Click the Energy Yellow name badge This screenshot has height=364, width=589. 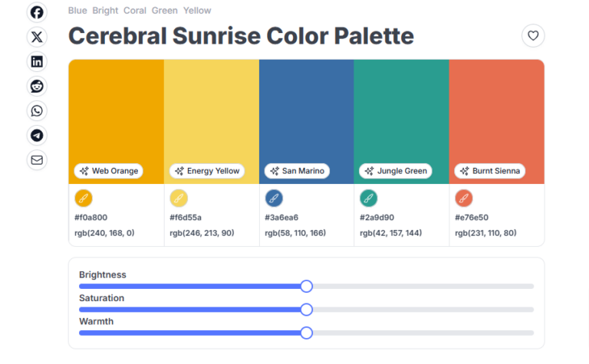[x=207, y=171]
